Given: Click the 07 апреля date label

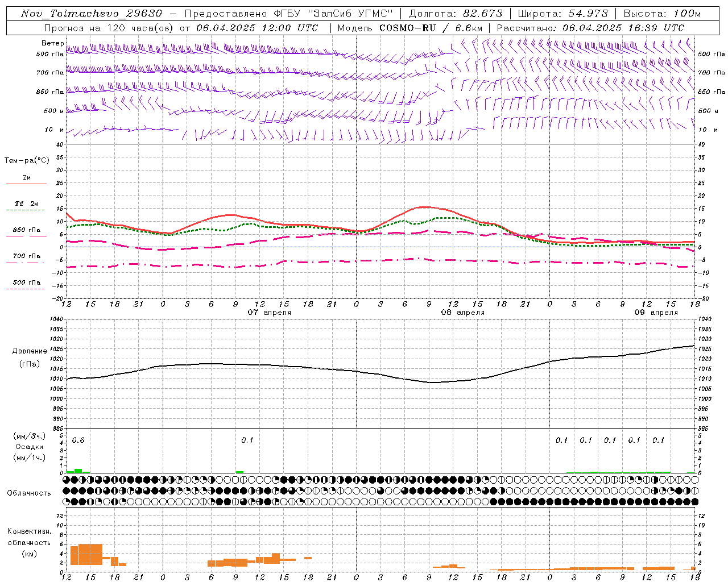Looking at the screenshot, I should [x=270, y=313].
